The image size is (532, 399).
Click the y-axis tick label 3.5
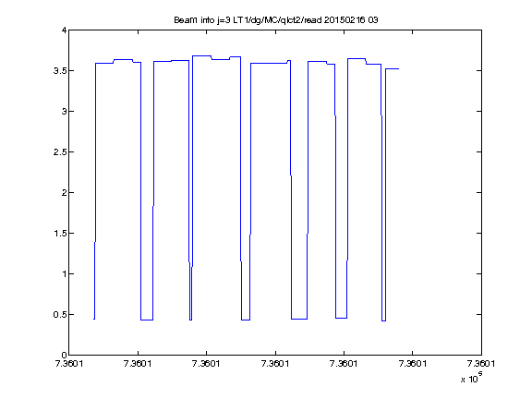click(60, 71)
